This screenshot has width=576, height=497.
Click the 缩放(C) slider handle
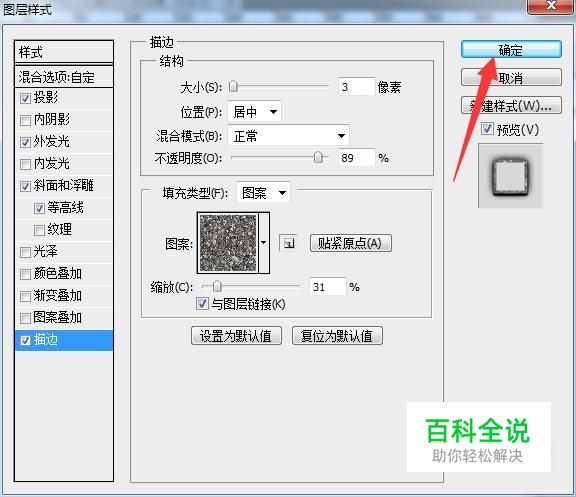pos(217,286)
